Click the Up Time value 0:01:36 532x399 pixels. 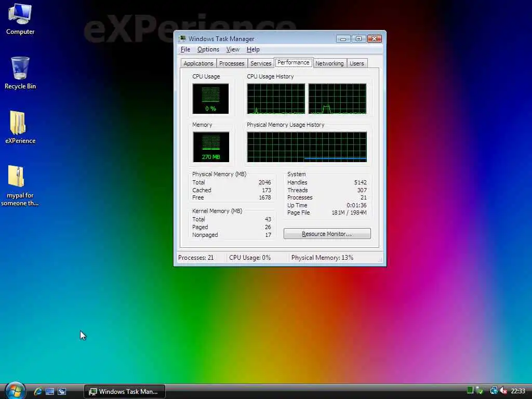(356, 205)
